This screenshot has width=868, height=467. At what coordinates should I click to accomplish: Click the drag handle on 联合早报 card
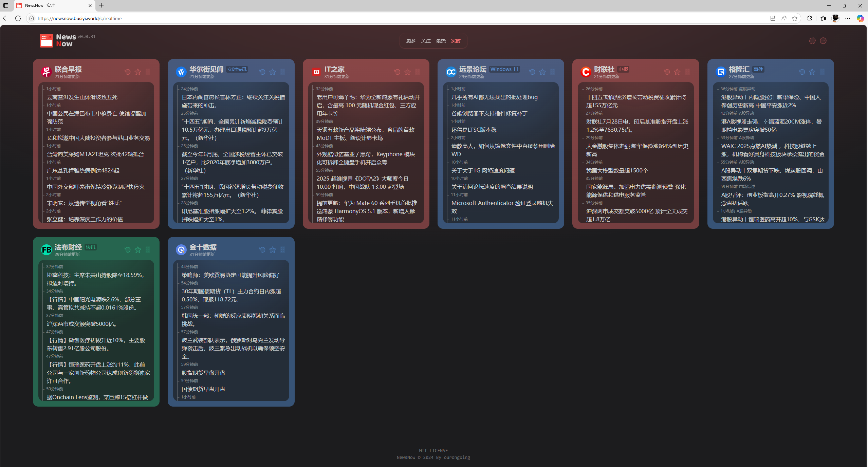tap(148, 72)
